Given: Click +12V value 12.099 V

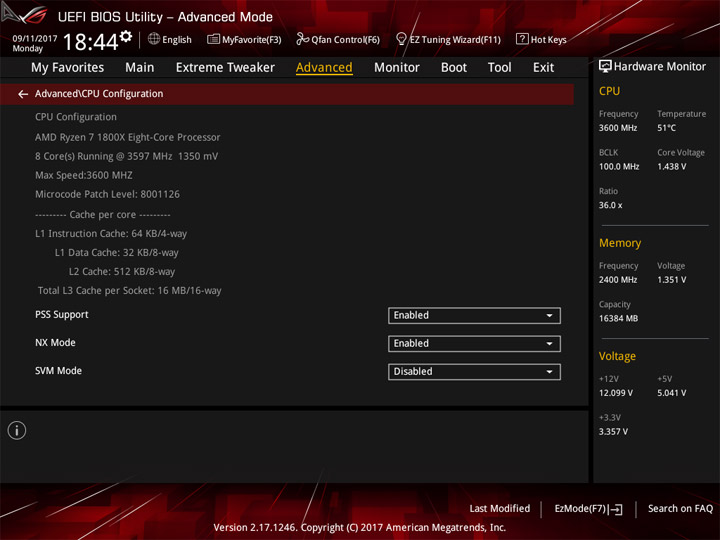Looking at the screenshot, I should click(615, 393).
